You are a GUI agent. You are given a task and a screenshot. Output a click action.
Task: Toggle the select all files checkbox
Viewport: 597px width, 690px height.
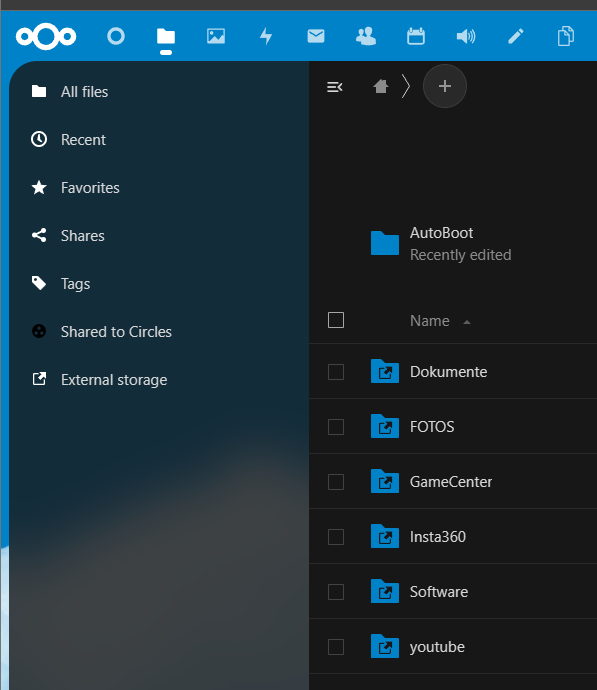tap(336, 320)
